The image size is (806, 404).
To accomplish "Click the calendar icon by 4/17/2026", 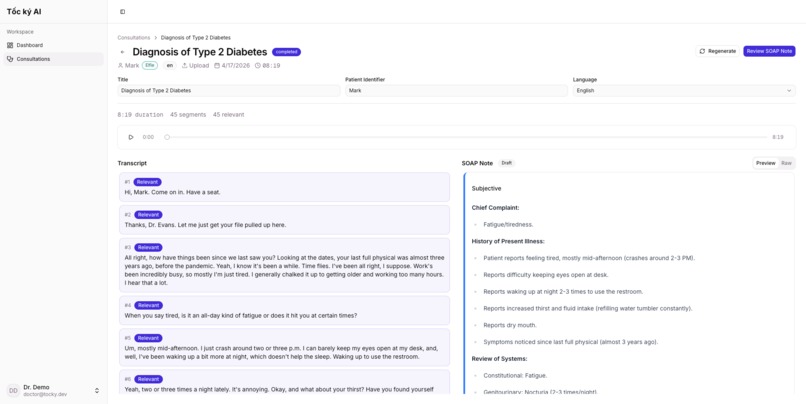I will (217, 66).
